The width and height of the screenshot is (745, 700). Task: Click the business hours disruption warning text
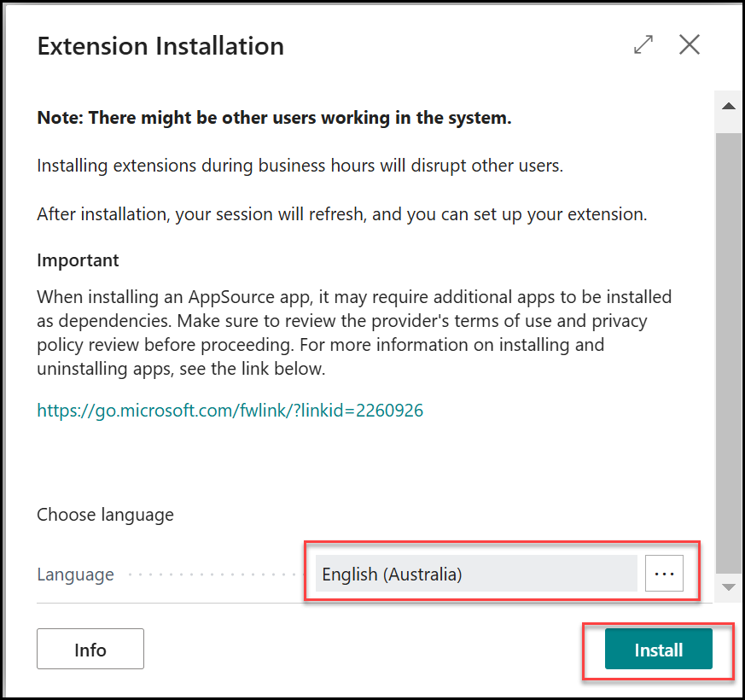click(300, 166)
